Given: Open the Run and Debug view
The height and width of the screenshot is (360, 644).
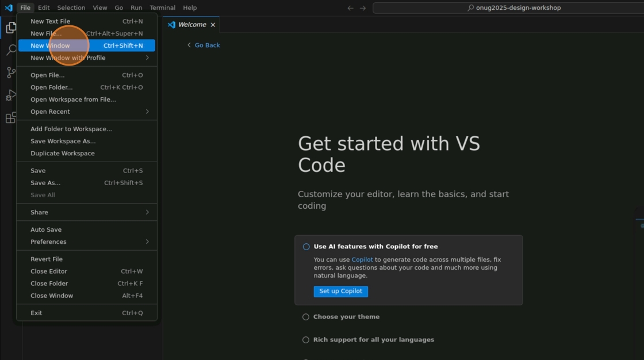Looking at the screenshot, I should pos(11,95).
